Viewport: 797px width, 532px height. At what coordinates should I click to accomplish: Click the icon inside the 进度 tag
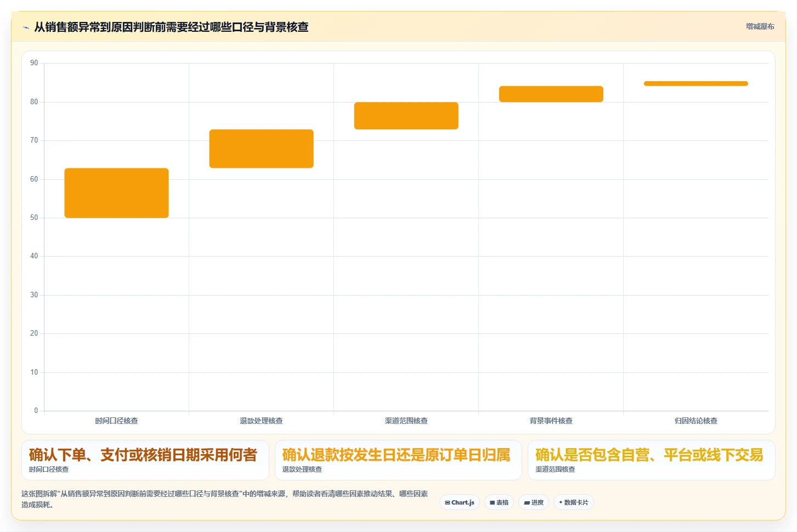[527, 502]
